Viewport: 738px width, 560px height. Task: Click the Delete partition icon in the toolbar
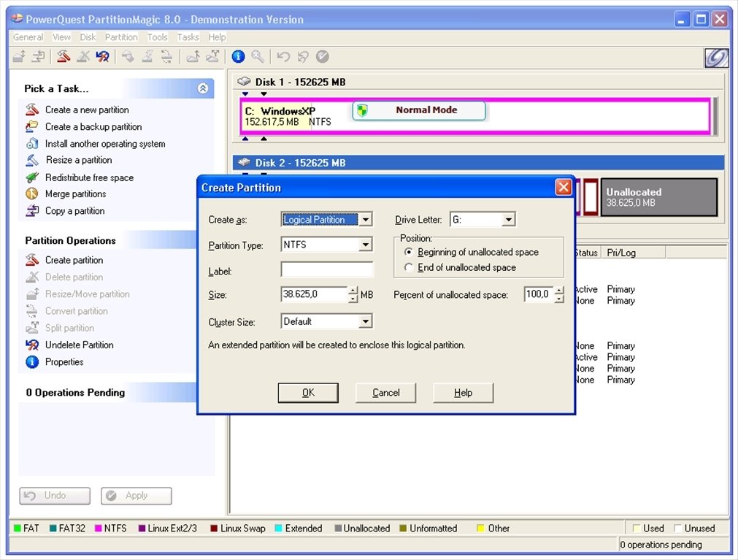click(x=82, y=57)
